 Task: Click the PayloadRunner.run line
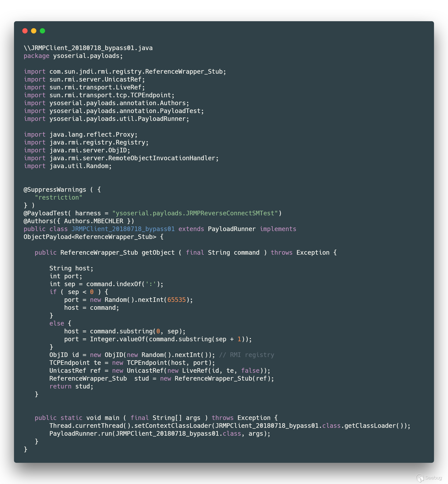click(160, 434)
